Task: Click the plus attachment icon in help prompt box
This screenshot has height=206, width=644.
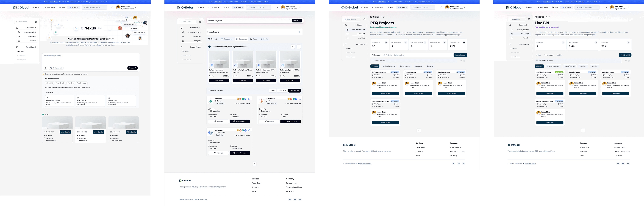Action: tap(45, 68)
